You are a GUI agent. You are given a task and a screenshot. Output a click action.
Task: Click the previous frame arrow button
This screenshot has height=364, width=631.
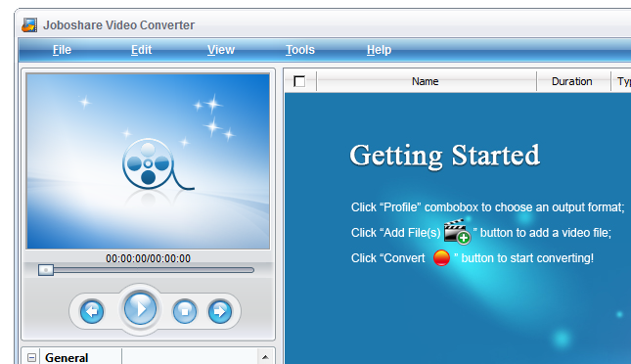tap(92, 311)
